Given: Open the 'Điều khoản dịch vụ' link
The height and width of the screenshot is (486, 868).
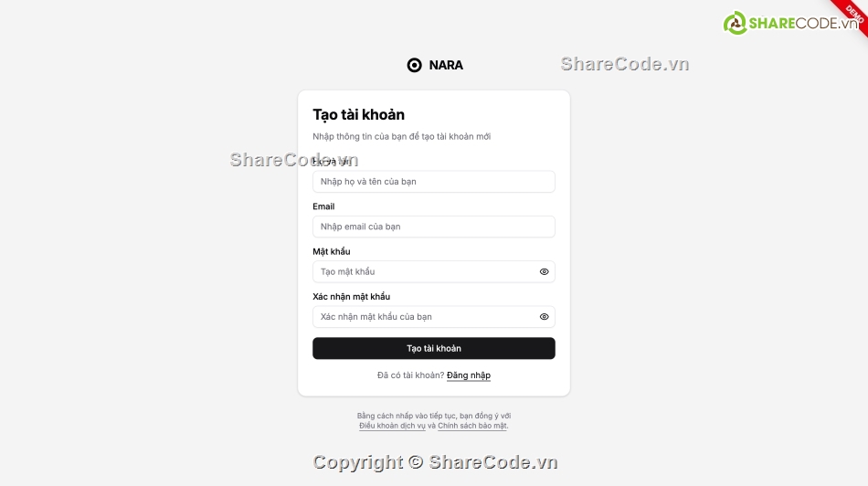Looking at the screenshot, I should coord(392,426).
